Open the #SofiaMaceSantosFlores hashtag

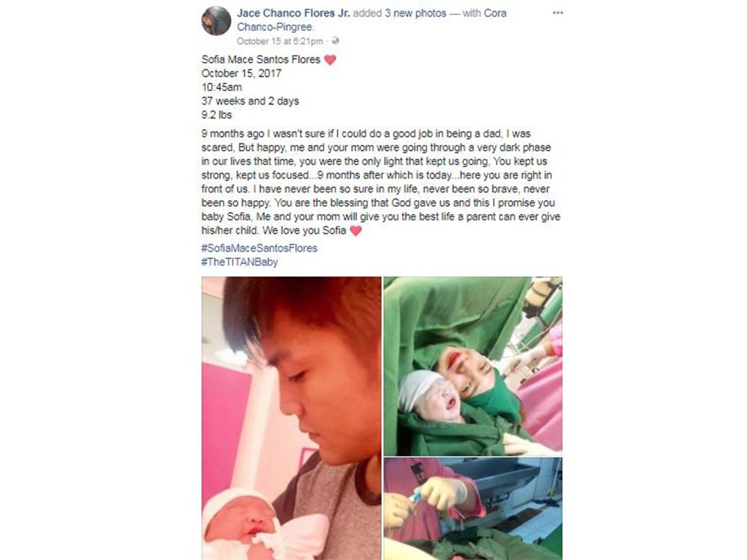[x=259, y=248]
